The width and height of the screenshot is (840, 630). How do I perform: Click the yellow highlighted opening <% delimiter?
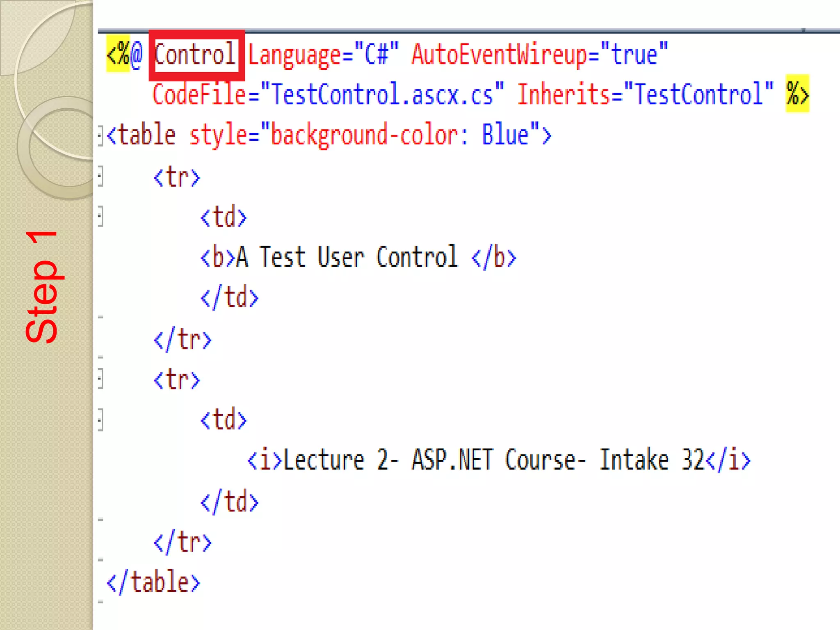(x=118, y=55)
